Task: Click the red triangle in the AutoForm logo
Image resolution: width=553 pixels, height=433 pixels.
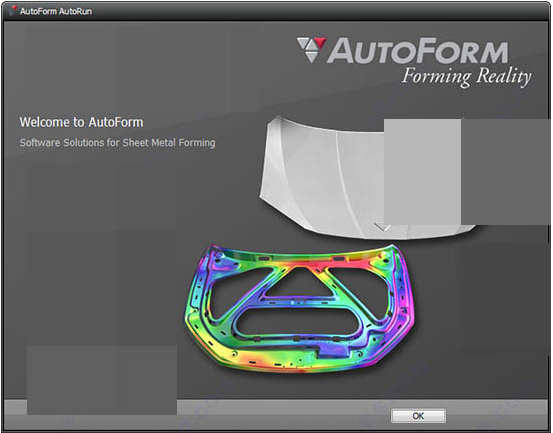Action: pyautogui.click(x=320, y=43)
